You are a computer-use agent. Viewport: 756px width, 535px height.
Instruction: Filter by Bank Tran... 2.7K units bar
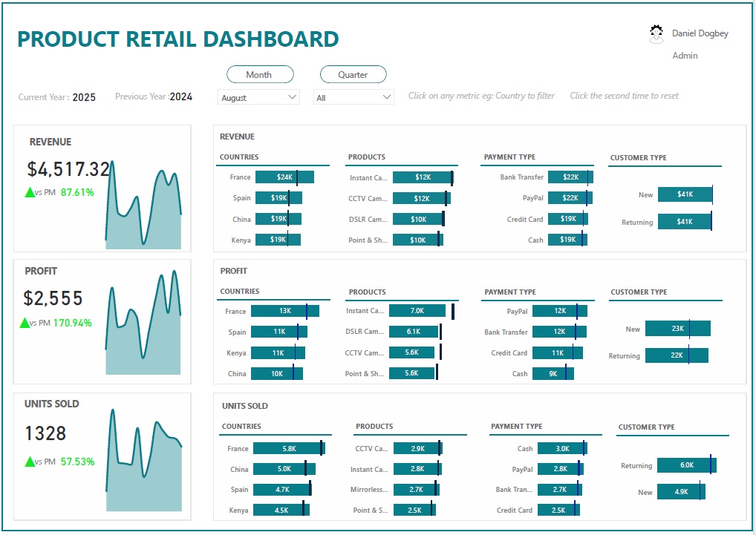pyautogui.click(x=560, y=490)
